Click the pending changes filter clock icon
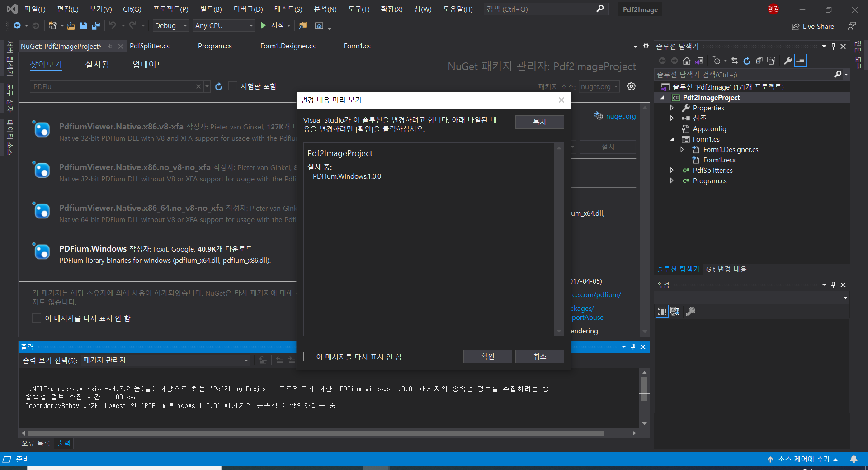868x470 pixels. pyautogui.click(x=717, y=61)
